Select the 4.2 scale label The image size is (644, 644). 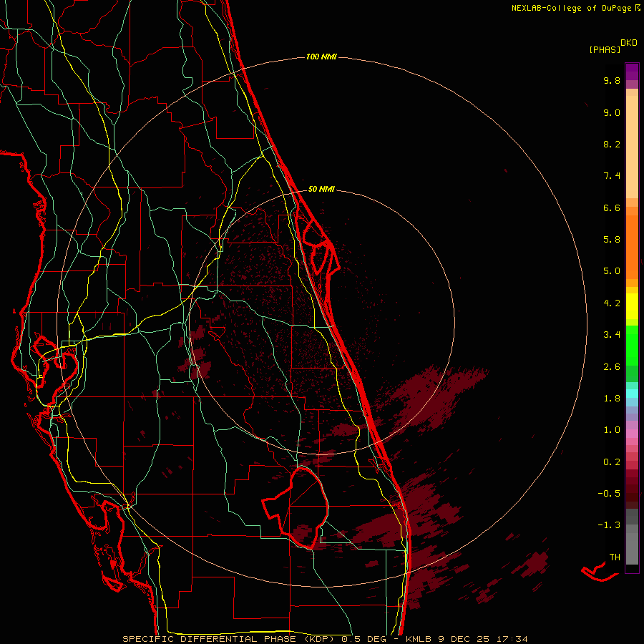pyautogui.click(x=612, y=303)
